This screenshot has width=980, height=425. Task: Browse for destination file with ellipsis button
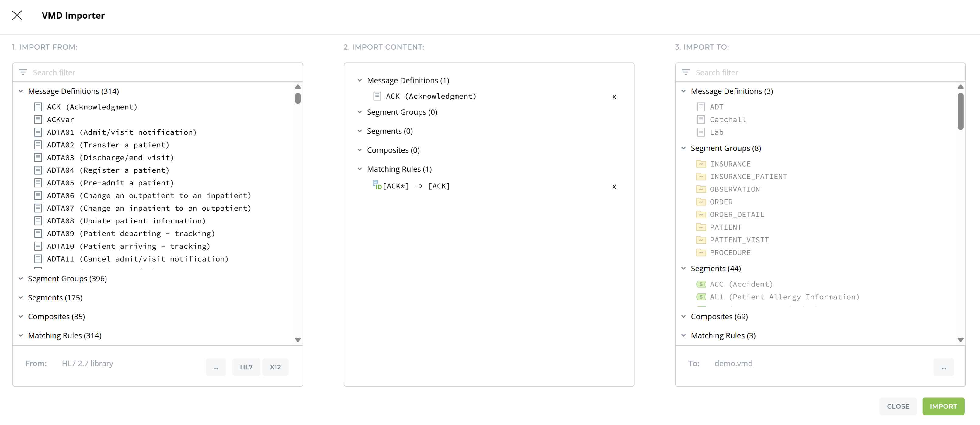coord(944,367)
